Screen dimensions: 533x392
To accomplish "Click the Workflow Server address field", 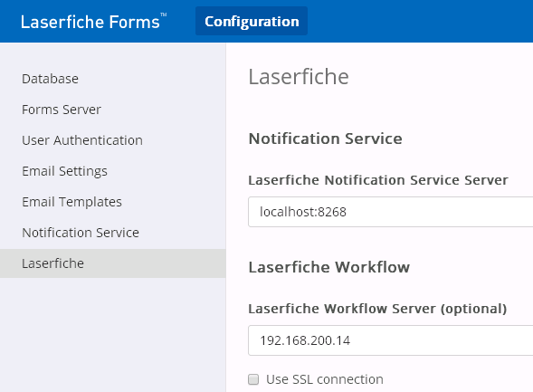I will tap(391, 340).
